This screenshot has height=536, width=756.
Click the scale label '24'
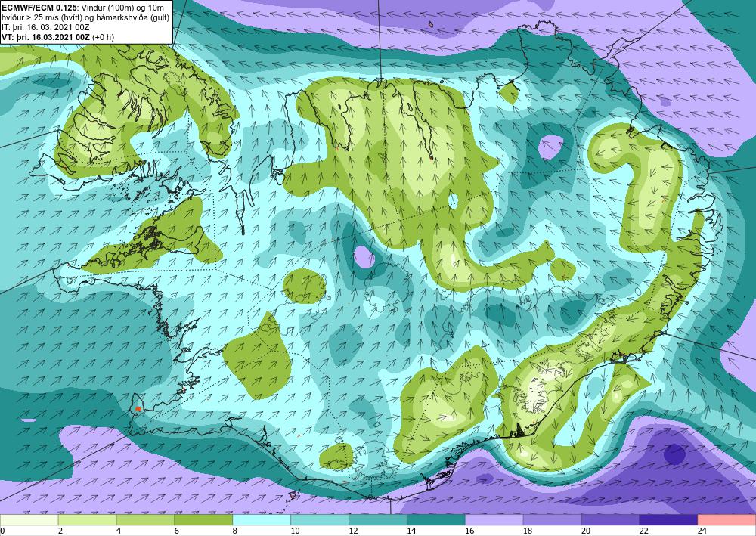[x=702, y=531]
